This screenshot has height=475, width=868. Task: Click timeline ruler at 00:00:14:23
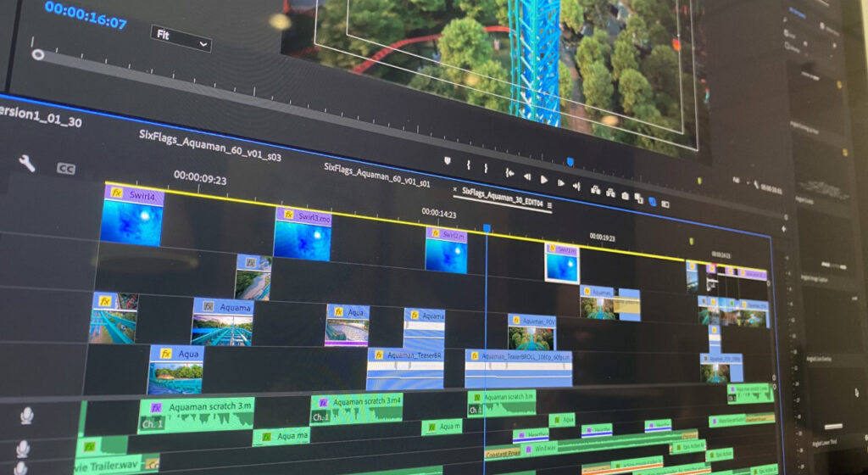439,213
